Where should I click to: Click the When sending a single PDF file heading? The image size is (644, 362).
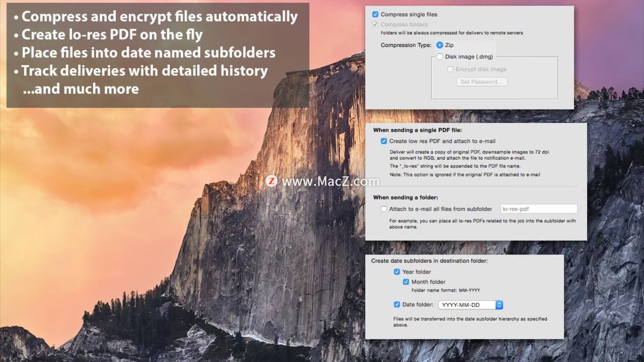pyautogui.click(x=417, y=130)
